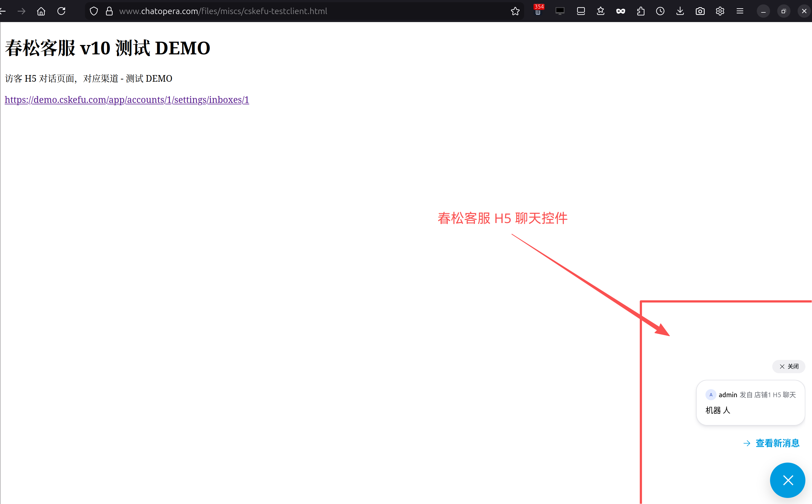Bookmark this page with the star icon
Image resolution: width=812 pixels, height=504 pixels.
click(x=515, y=11)
